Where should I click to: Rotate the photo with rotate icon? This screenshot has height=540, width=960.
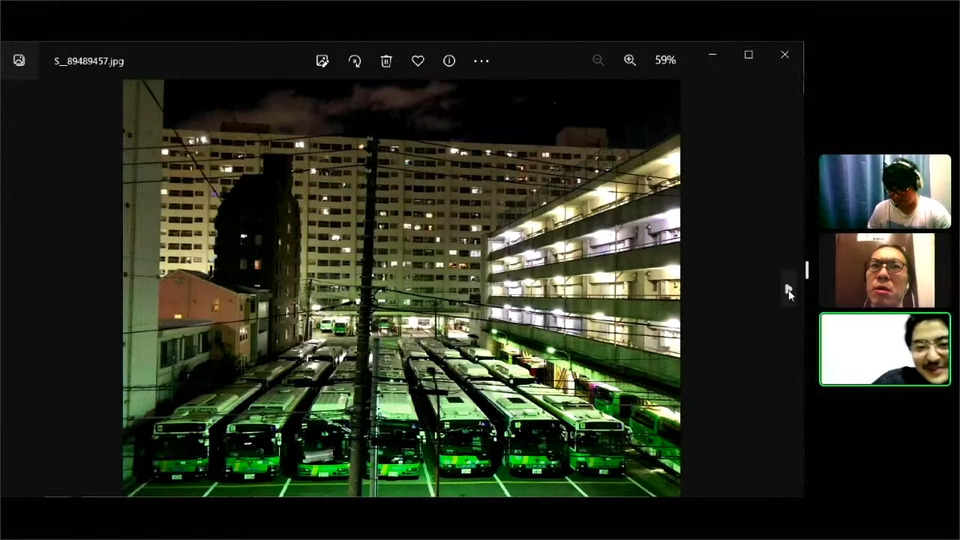(x=354, y=61)
